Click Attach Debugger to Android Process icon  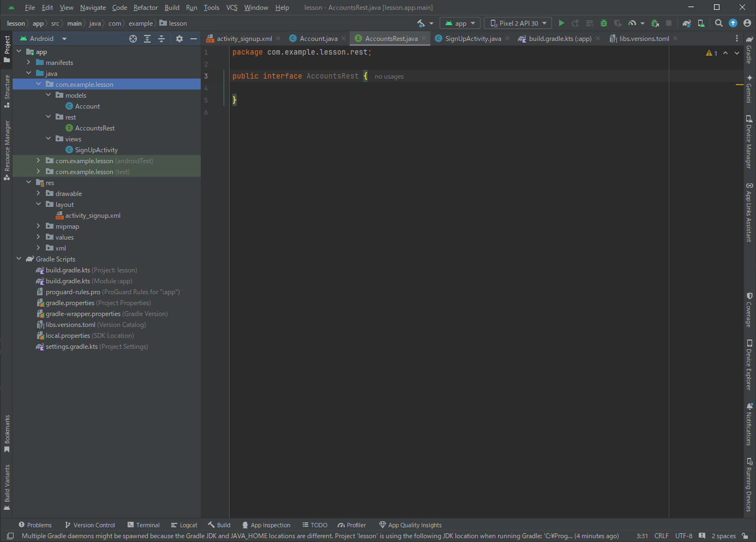tap(655, 23)
